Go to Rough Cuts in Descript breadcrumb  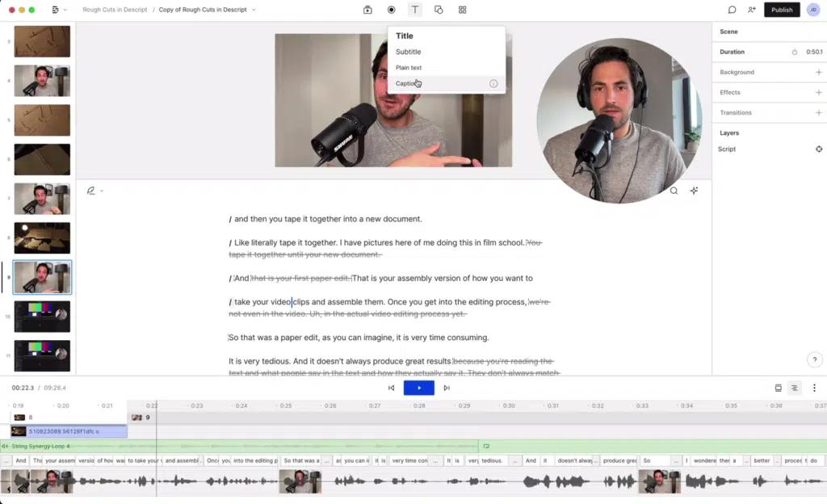pos(115,10)
